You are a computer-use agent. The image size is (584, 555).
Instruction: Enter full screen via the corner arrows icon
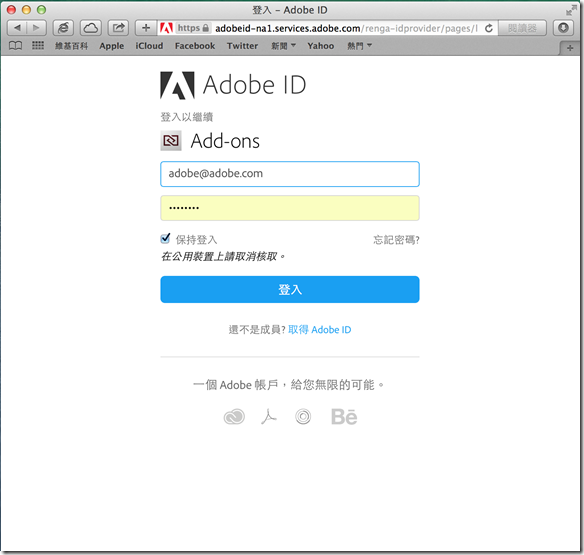pyautogui.click(x=571, y=10)
